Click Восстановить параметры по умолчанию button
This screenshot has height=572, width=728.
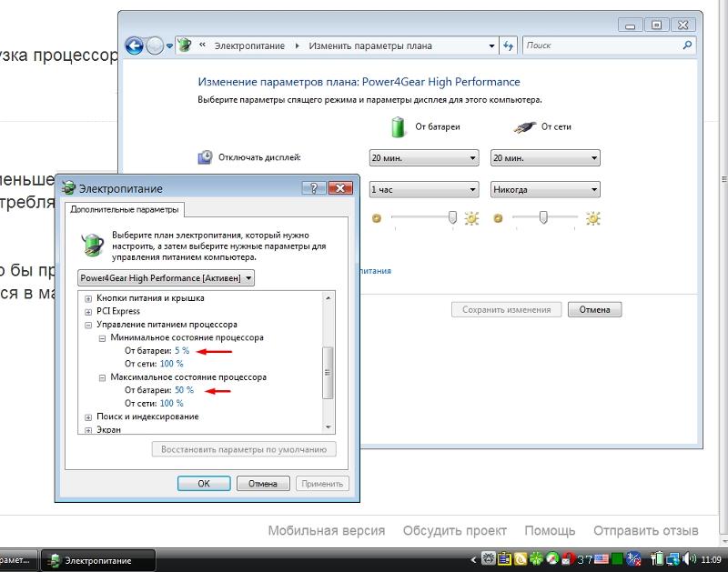click(x=244, y=449)
